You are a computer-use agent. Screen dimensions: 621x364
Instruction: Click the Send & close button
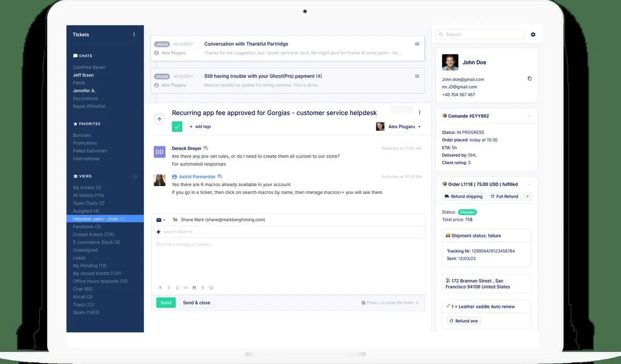click(x=197, y=302)
